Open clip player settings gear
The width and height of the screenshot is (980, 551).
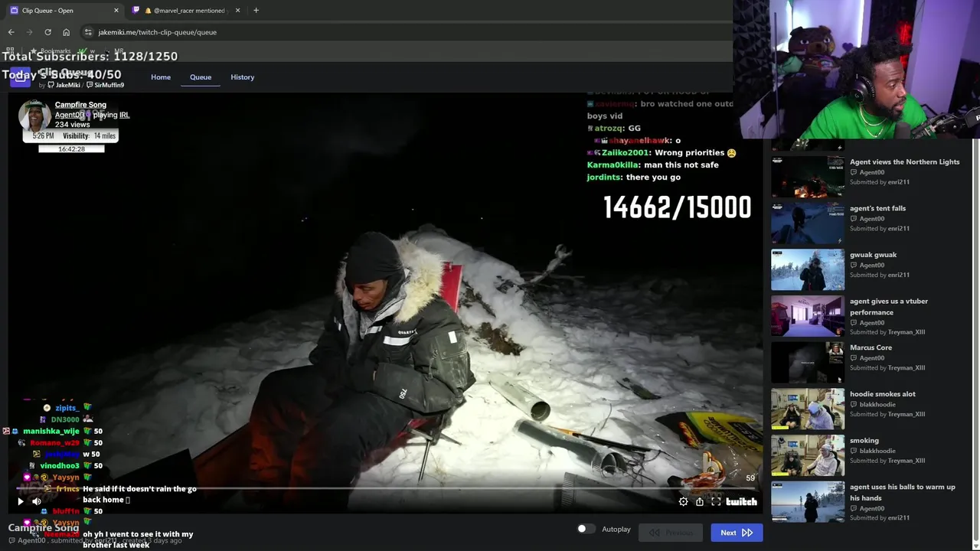click(683, 501)
